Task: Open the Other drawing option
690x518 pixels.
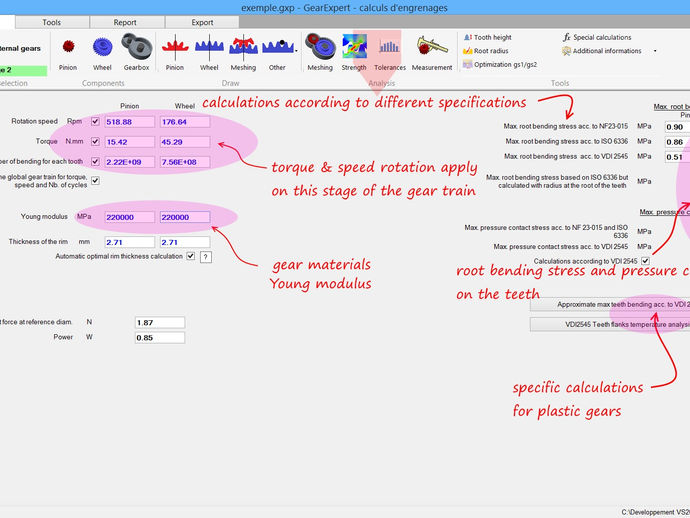Action: tap(277, 52)
